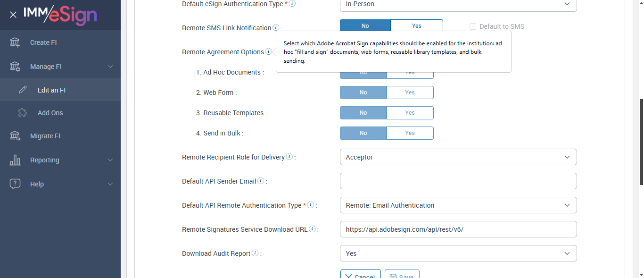Open the Download Audit Report dropdown
The image size is (644, 278).
pyautogui.click(x=458, y=253)
